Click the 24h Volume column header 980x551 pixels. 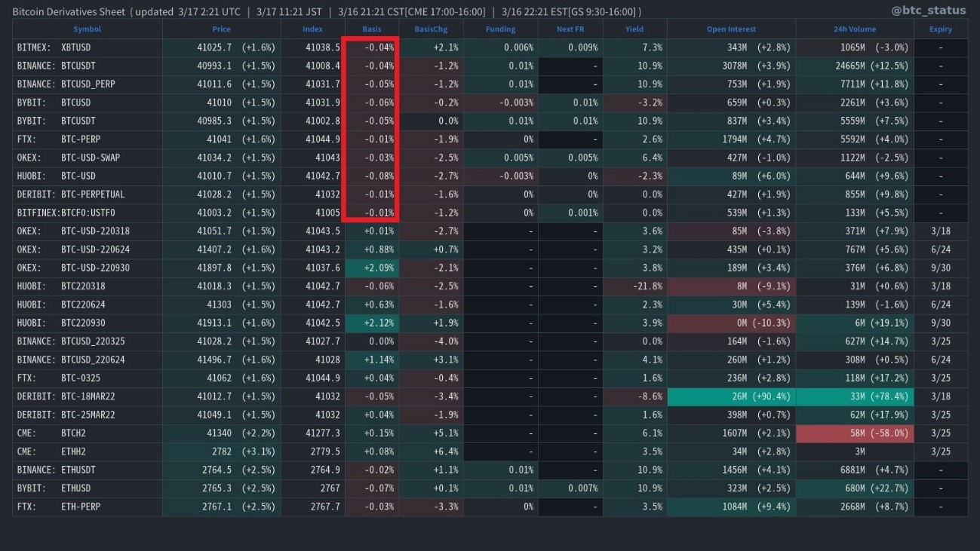tap(855, 29)
